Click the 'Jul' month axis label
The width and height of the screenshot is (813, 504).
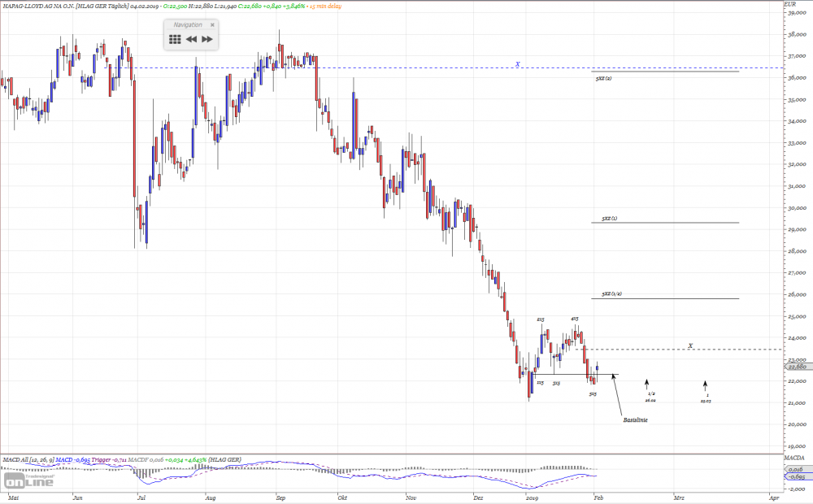141,497
